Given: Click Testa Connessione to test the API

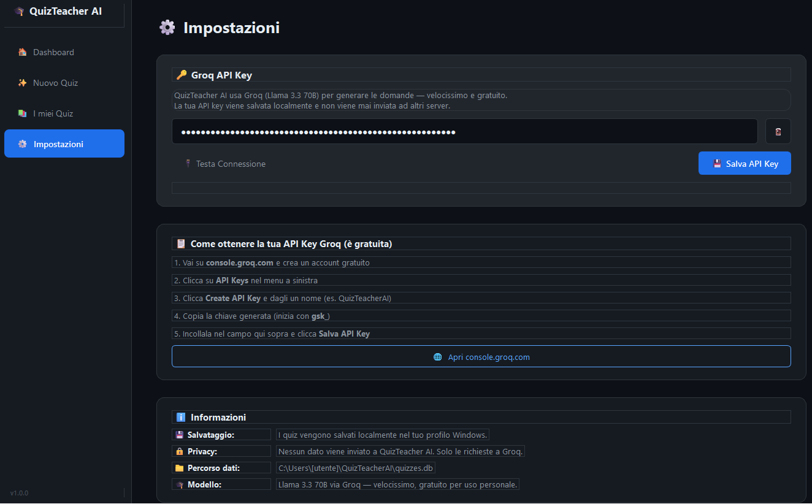Looking at the screenshot, I should pyautogui.click(x=225, y=164).
